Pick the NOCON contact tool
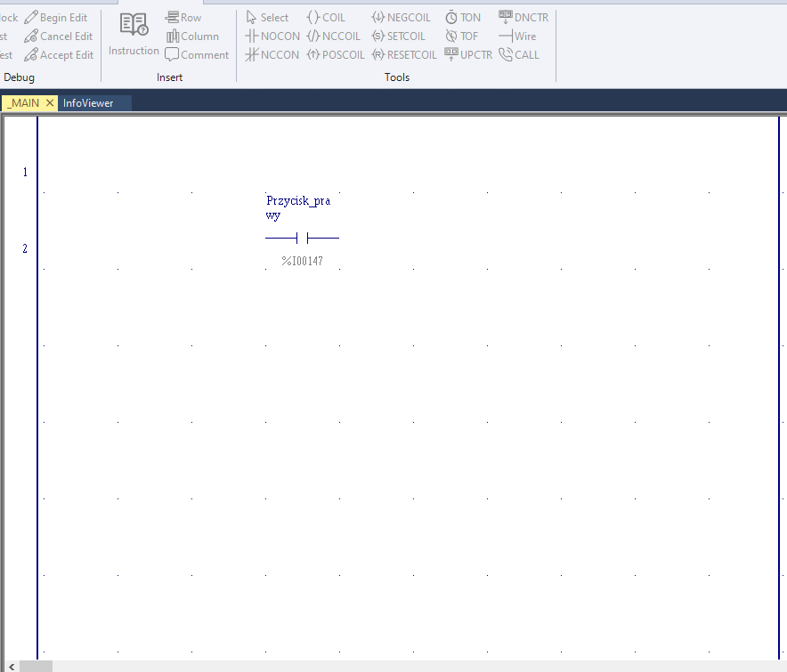787x672 pixels. pyautogui.click(x=272, y=36)
